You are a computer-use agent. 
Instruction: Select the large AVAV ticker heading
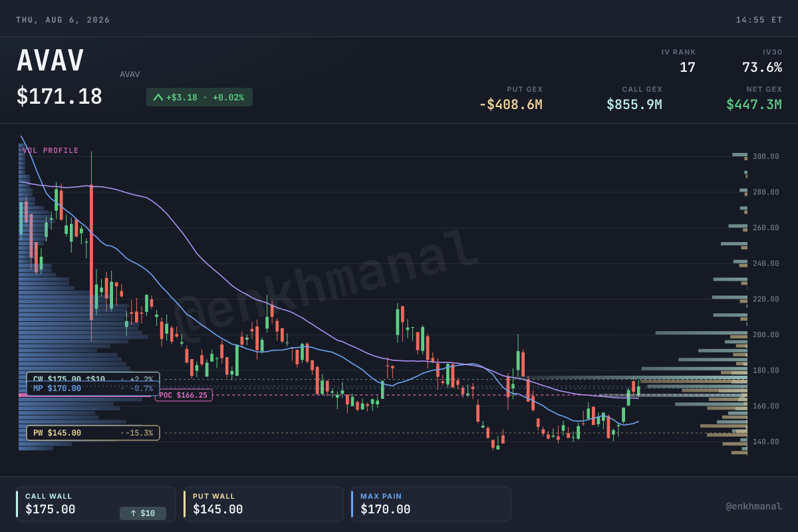[x=51, y=61]
